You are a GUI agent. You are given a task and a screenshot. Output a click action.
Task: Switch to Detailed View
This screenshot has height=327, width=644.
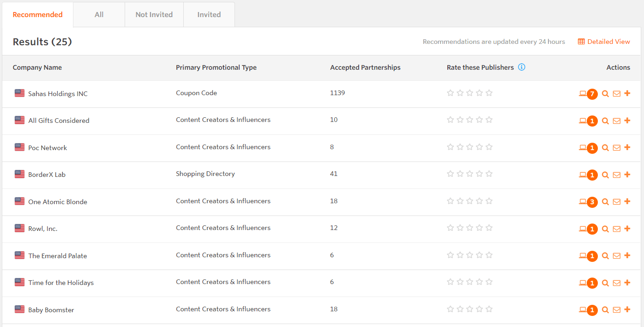604,42
